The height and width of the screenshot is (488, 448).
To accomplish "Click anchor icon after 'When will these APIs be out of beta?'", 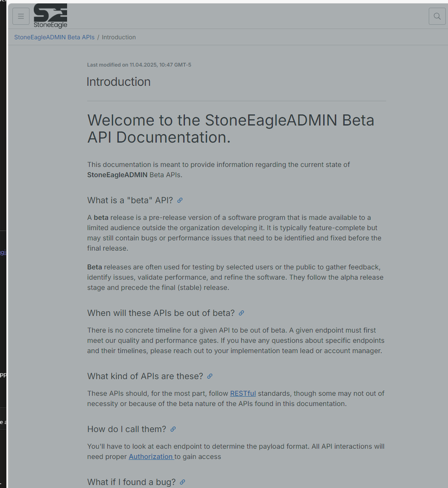I will click(x=241, y=313).
